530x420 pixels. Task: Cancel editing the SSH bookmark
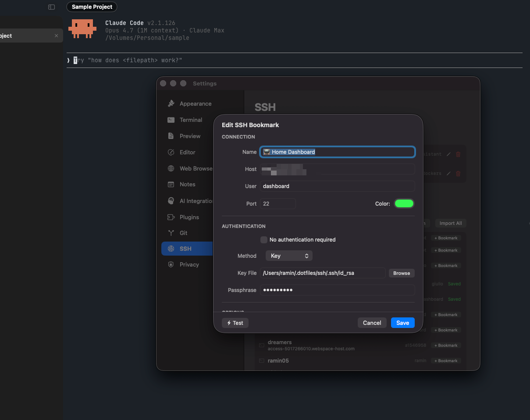pos(372,323)
